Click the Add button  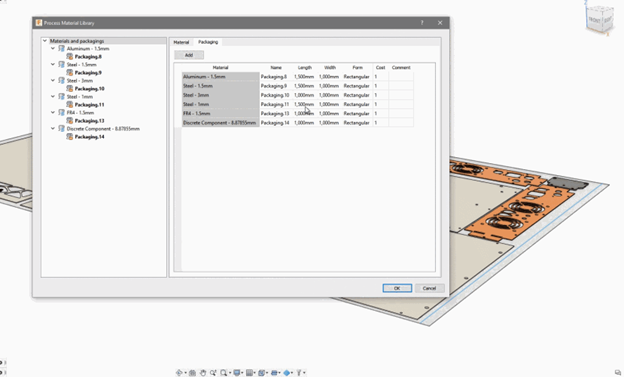click(x=189, y=55)
